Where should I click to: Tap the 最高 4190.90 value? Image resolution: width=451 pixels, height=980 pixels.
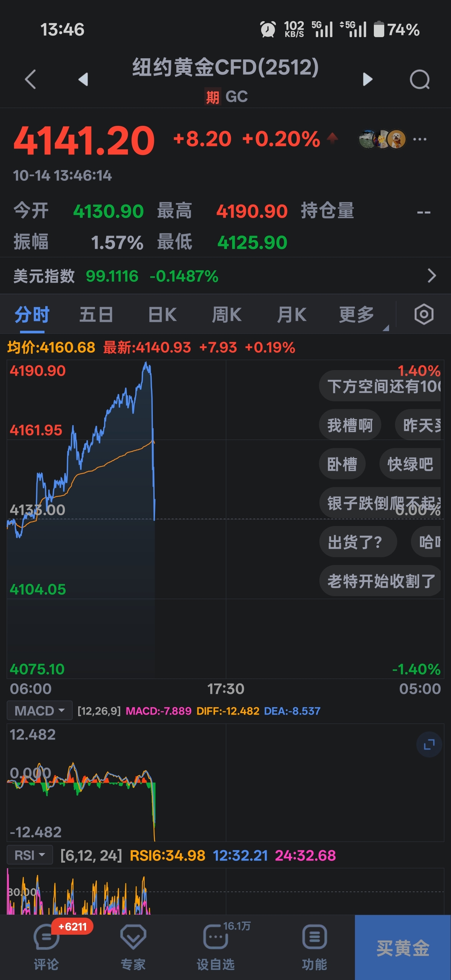coord(252,211)
